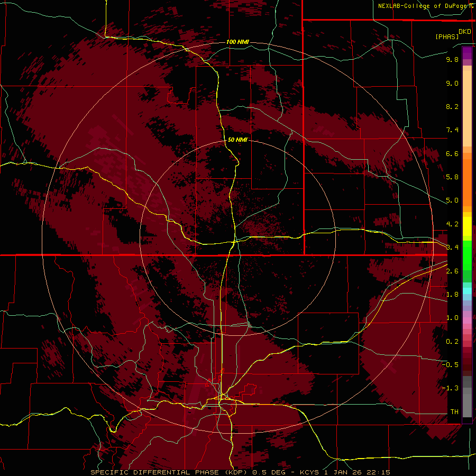Click the 1.0 scale value
This screenshot has width=476, height=476.
click(x=452, y=318)
